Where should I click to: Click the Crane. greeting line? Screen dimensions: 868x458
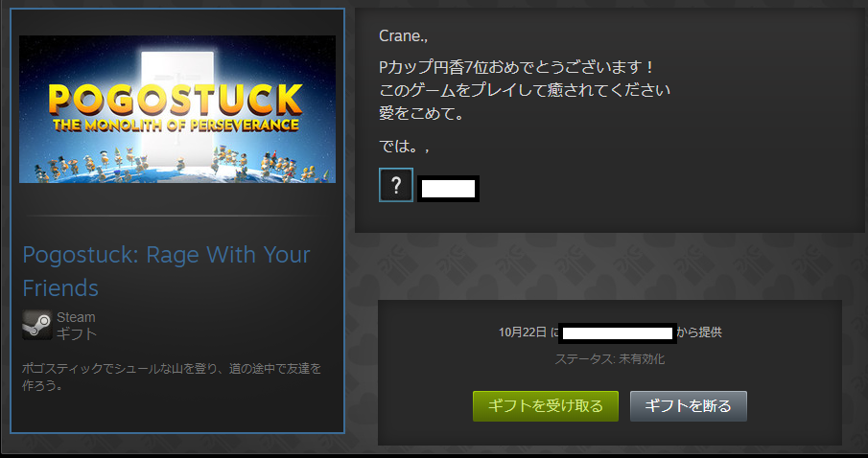[403, 36]
